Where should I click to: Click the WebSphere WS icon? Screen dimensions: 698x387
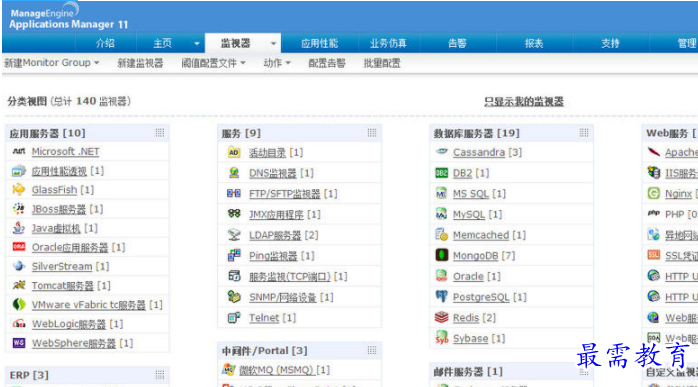19,342
